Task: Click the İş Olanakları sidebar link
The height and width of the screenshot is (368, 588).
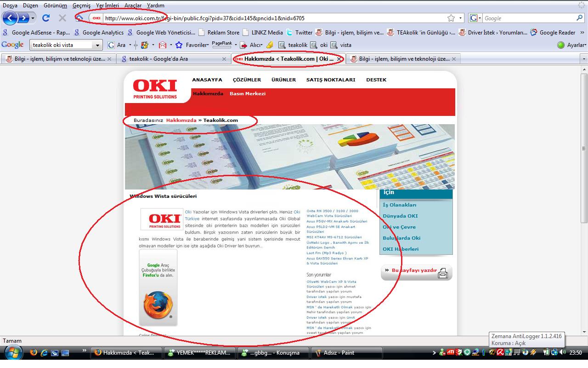Action: coord(400,205)
